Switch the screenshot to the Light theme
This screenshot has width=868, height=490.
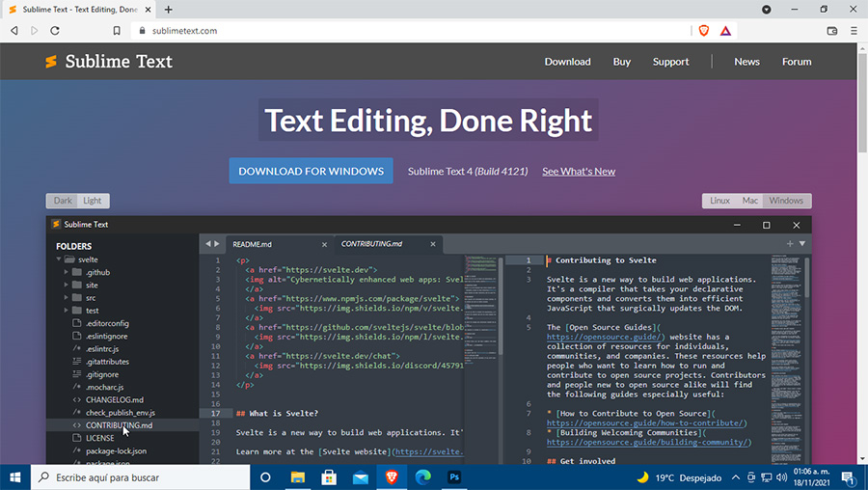93,201
